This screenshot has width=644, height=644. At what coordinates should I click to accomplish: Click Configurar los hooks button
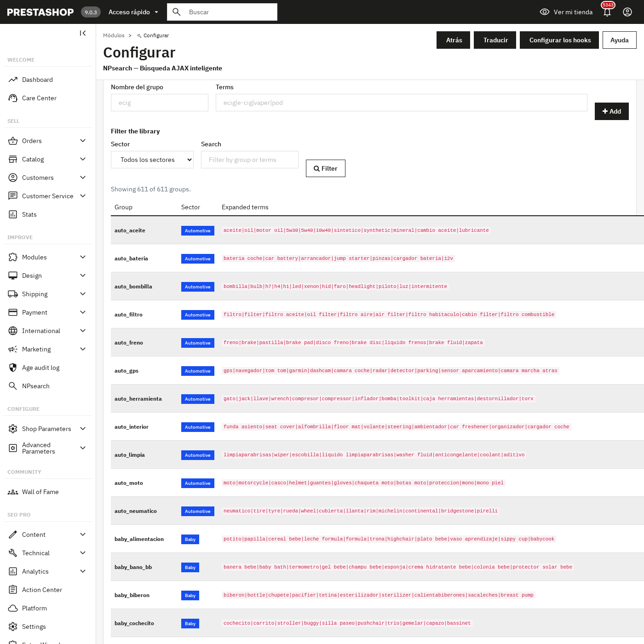[x=559, y=40]
